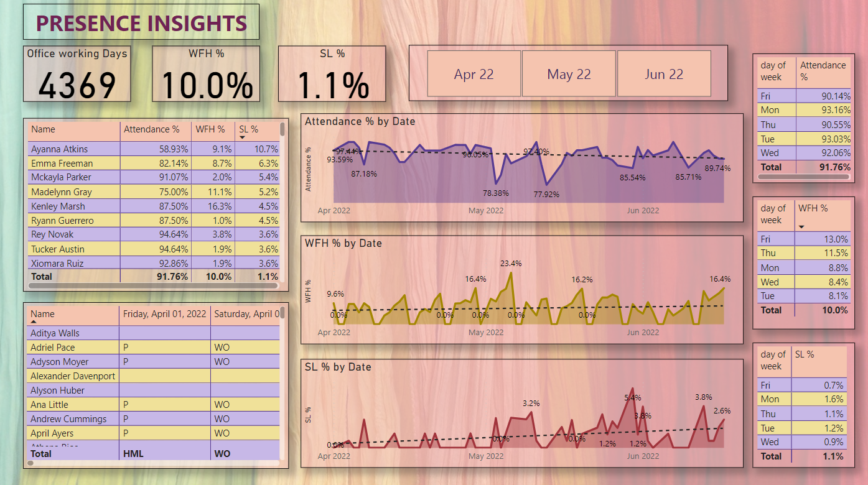Click the sort arrow under SL % header
This screenshot has width=868, height=485.
[x=242, y=137]
